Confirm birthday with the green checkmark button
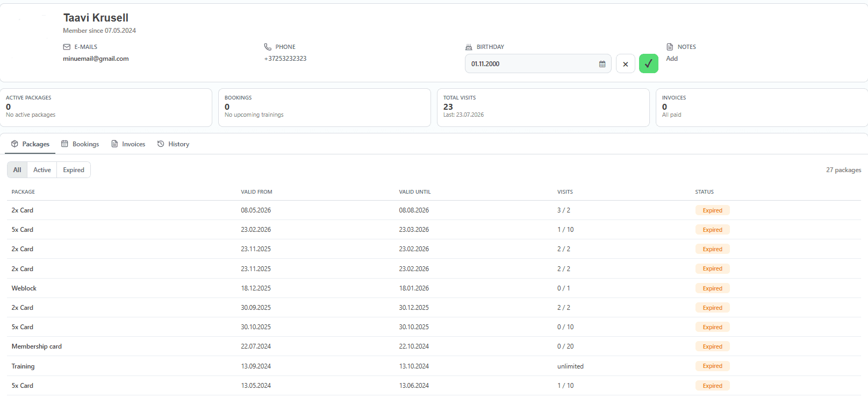Image resolution: width=868 pixels, height=397 pixels. coord(649,63)
